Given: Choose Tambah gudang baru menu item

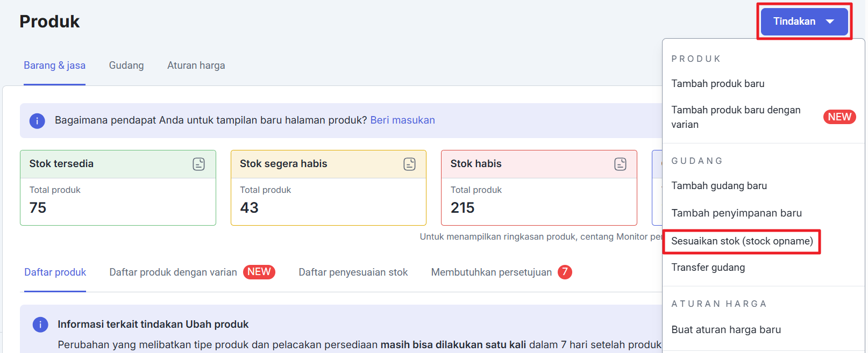Looking at the screenshot, I should [x=719, y=186].
